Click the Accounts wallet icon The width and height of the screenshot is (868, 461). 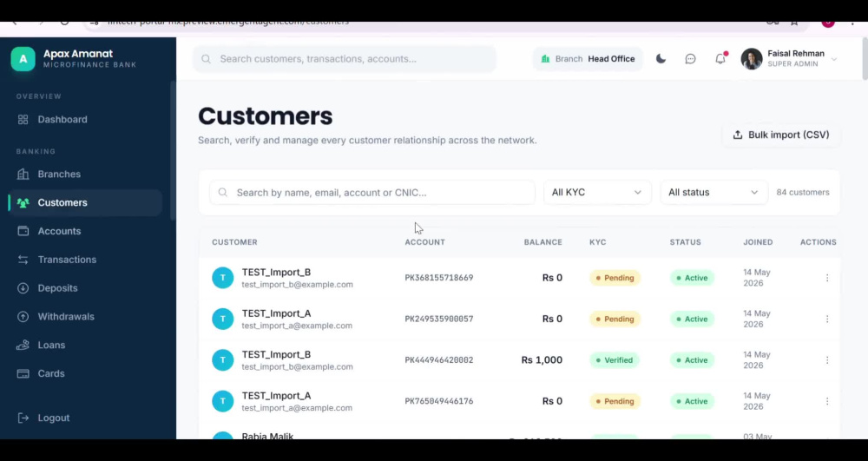pyautogui.click(x=23, y=231)
